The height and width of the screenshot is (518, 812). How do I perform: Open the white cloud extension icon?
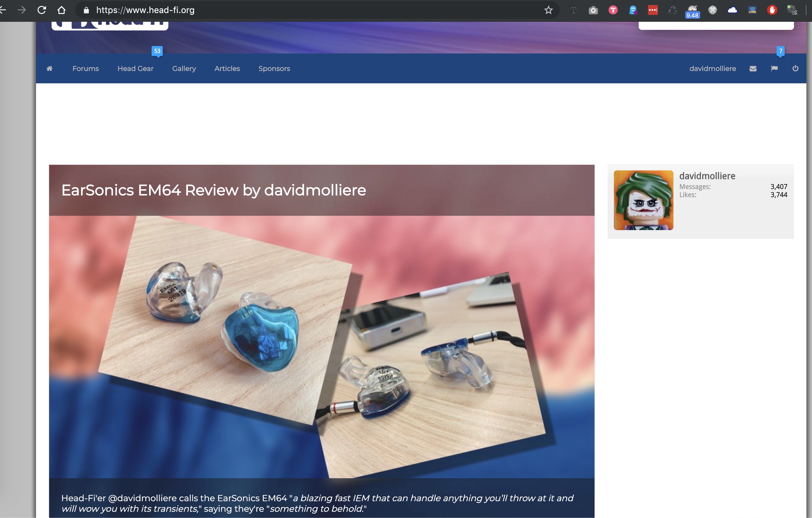click(x=732, y=10)
